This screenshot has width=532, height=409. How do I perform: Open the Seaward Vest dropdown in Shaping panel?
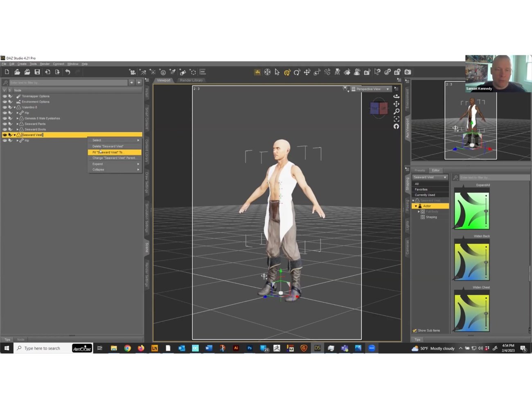click(444, 177)
